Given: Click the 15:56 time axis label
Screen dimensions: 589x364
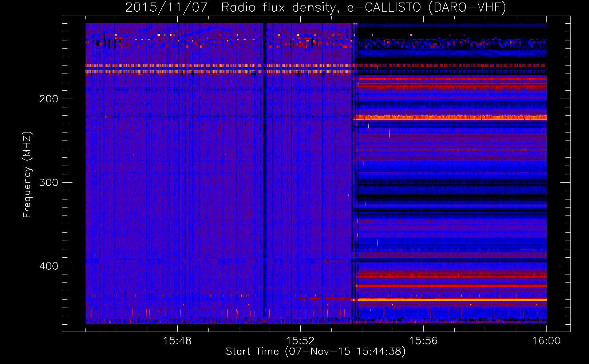Looking at the screenshot, I should click(423, 341).
